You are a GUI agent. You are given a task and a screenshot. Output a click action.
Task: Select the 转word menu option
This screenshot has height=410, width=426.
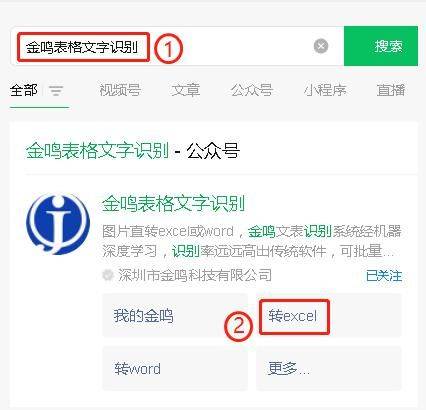(x=175, y=368)
